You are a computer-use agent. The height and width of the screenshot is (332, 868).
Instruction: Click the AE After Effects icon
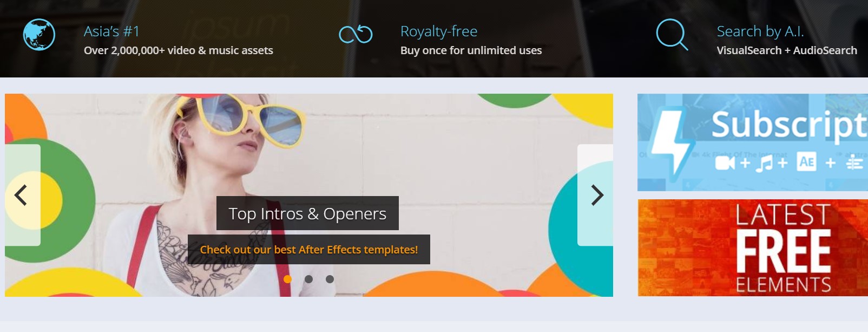tap(806, 161)
